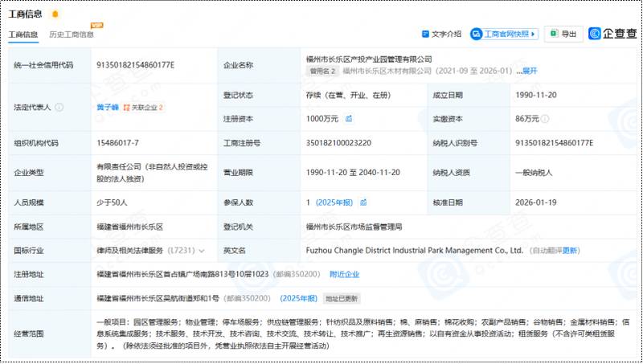This screenshot has width=643, height=364.
Task: Open the 历史工商信息 VIP tab
Action: coord(72,35)
